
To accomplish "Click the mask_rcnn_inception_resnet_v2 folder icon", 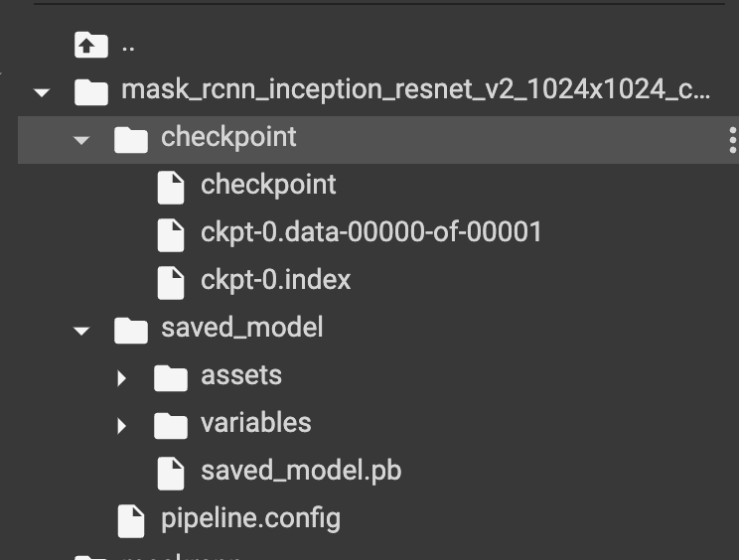I will pyautogui.click(x=91, y=91).
